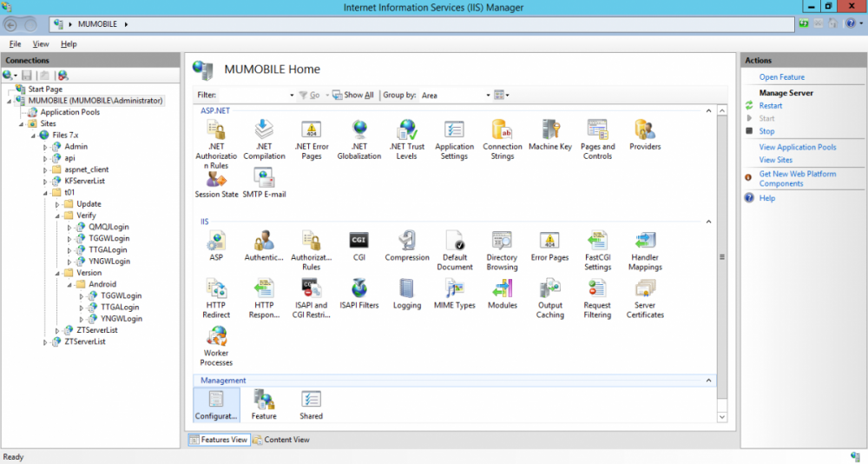Image resolution: width=868 pixels, height=464 pixels.
Task: Open SMTP E-mail feature
Action: [x=264, y=184]
